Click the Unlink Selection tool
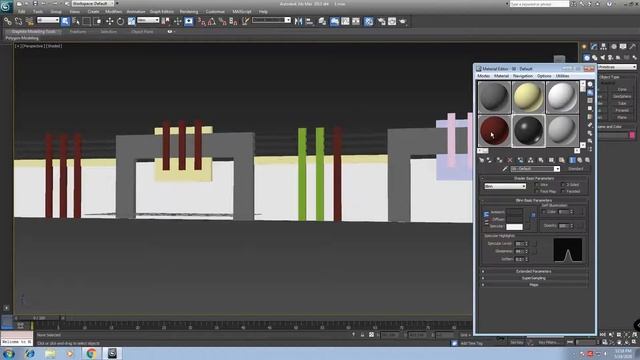Viewport: 640px width, 360px height. [18, 21]
